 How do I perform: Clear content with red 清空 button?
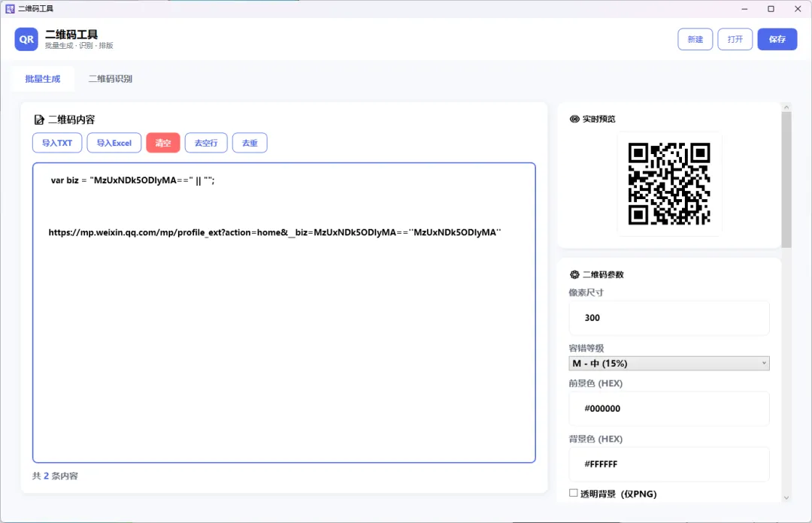coord(163,143)
